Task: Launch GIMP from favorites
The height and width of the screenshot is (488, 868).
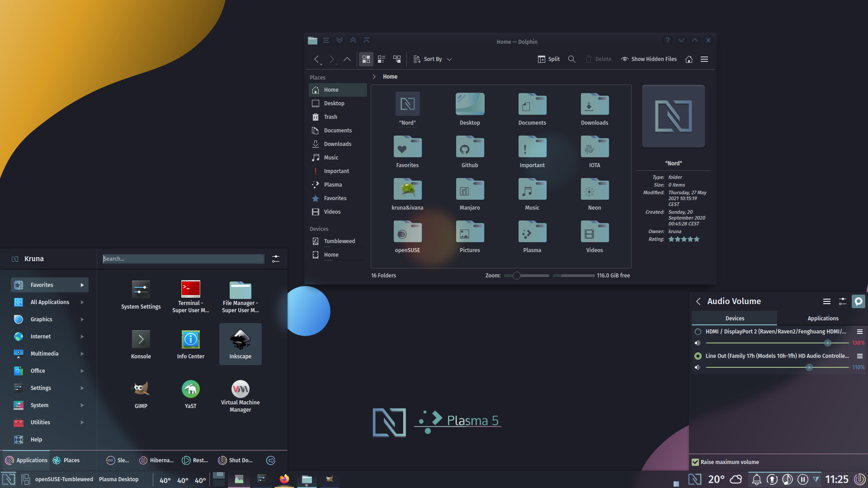Action: 141,394
